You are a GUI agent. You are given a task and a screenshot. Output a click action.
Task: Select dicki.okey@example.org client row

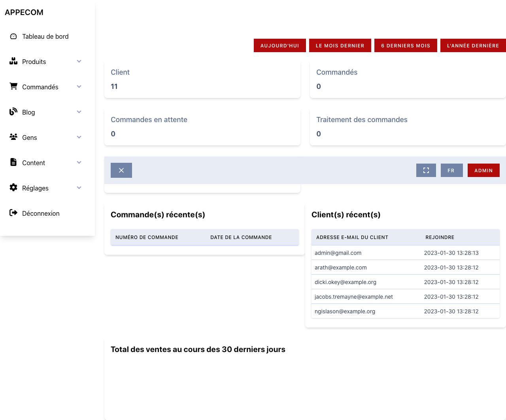pyautogui.click(x=406, y=282)
